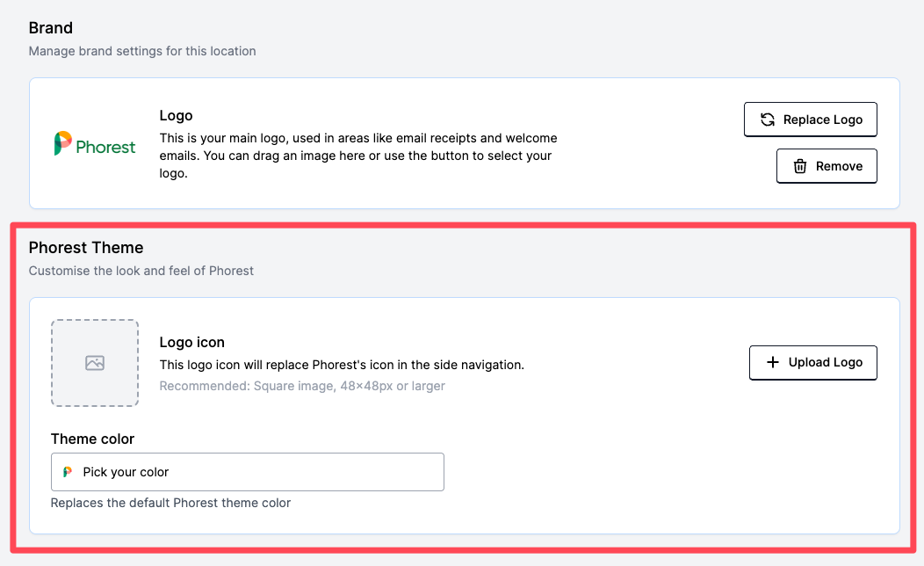Click the Phorest logo image

(95, 143)
